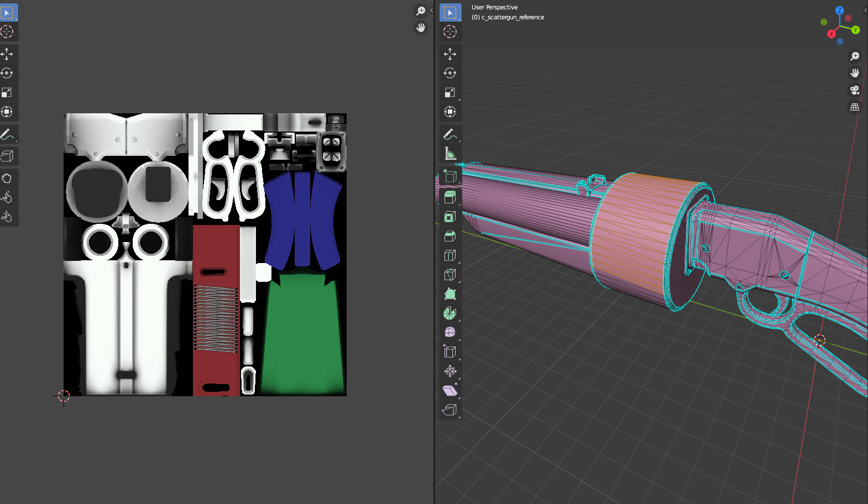Choose the Move tool in 3D viewport
This screenshot has height=504, width=868.
click(x=450, y=54)
